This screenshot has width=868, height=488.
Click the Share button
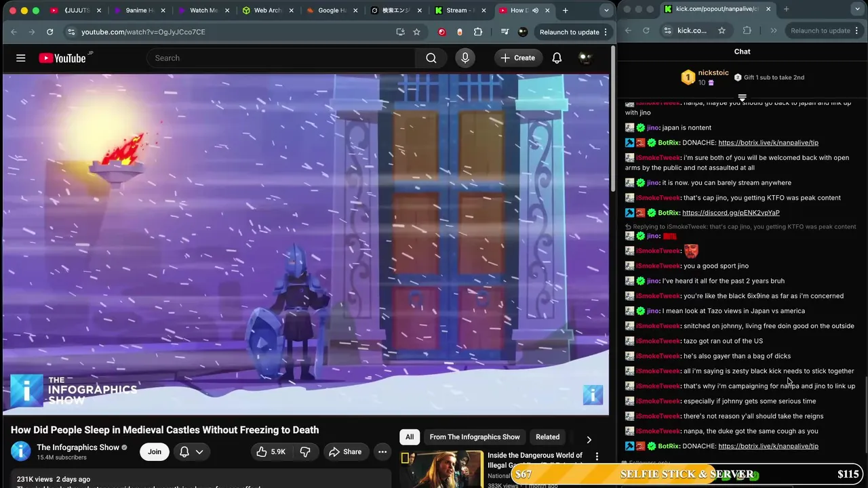point(345,452)
